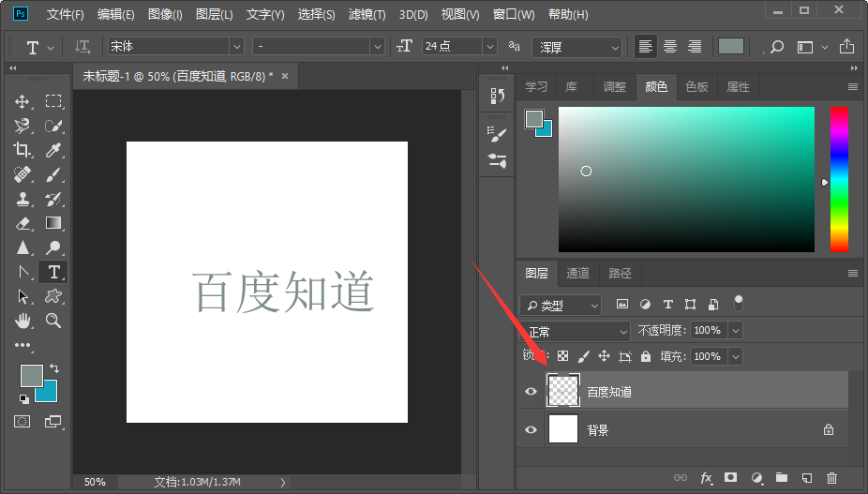The image size is (868, 494).
Task: Select the Custom Shape tool
Action: point(53,296)
